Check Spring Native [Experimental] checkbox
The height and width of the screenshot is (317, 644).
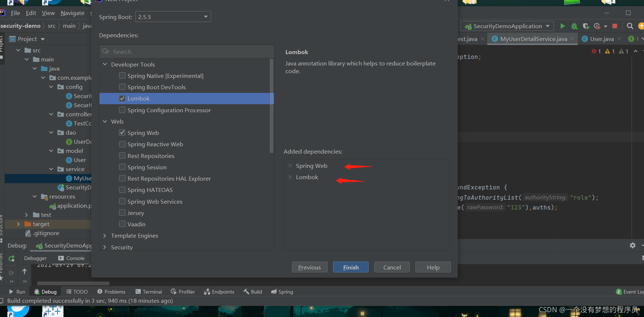point(122,75)
